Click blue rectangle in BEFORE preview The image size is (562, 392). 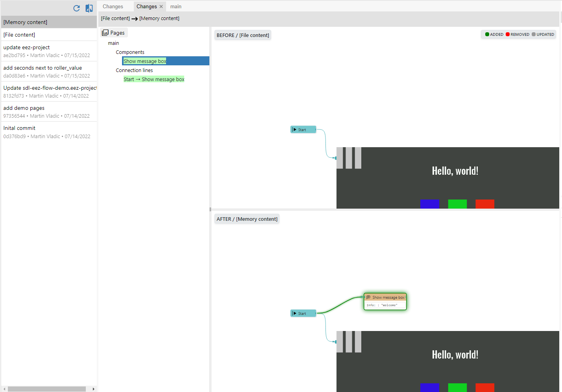click(x=429, y=204)
